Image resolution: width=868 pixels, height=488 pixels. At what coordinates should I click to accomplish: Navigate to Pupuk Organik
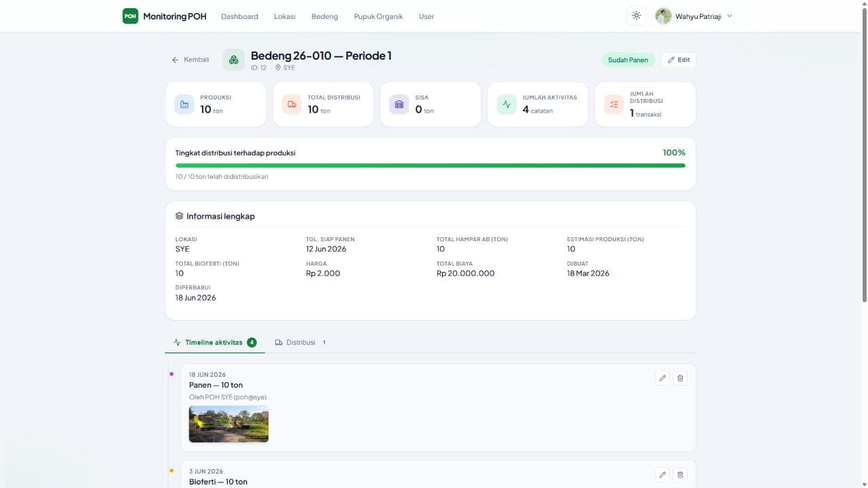click(378, 16)
